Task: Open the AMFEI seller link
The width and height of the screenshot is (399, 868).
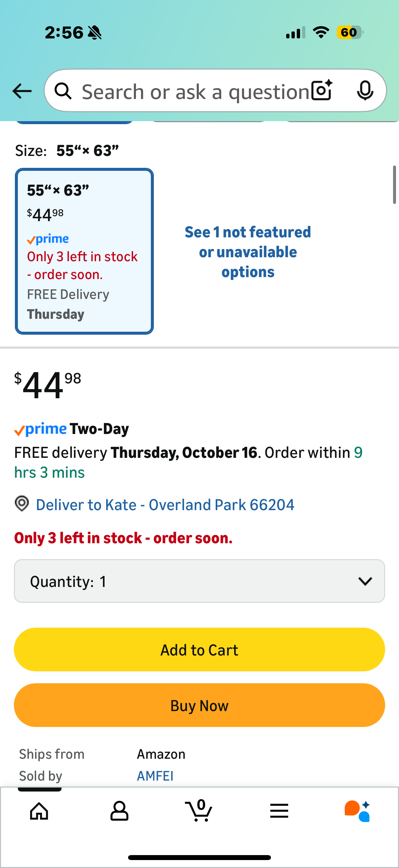Action: pos(155,776)
